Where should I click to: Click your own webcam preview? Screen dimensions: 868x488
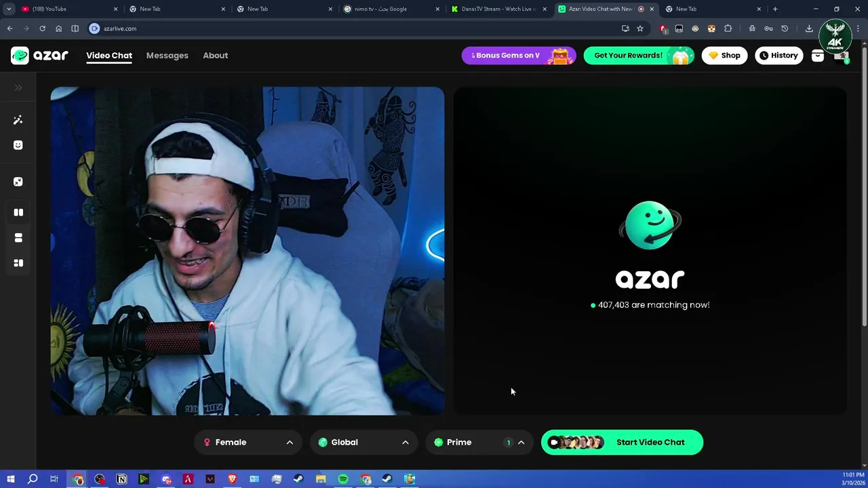[x=248, y=251]
